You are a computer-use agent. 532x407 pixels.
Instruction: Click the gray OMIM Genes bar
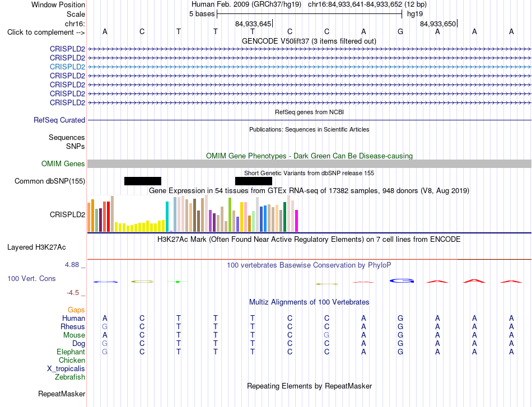pos(309,164)
